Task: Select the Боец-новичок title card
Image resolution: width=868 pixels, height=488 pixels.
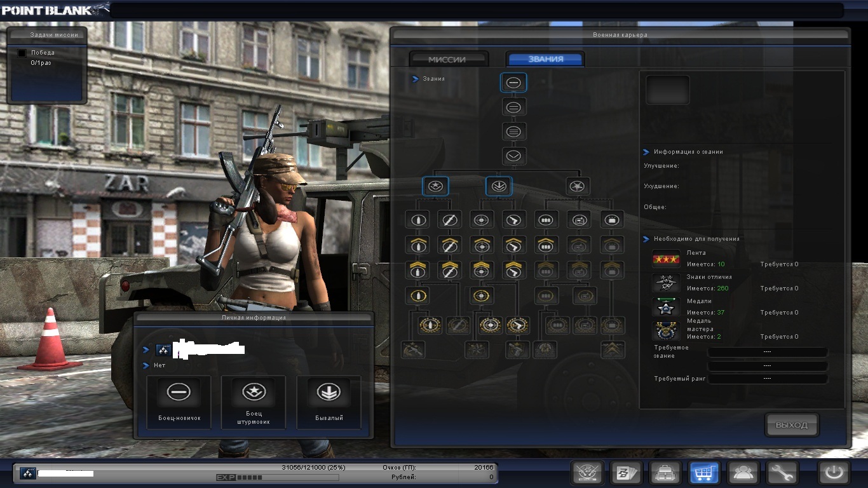Action: [x=179, y=402]
